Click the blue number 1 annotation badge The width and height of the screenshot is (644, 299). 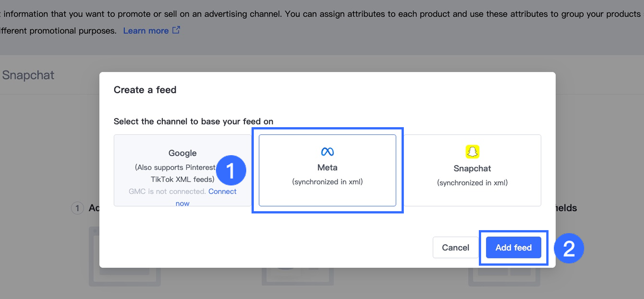point(231,170)
